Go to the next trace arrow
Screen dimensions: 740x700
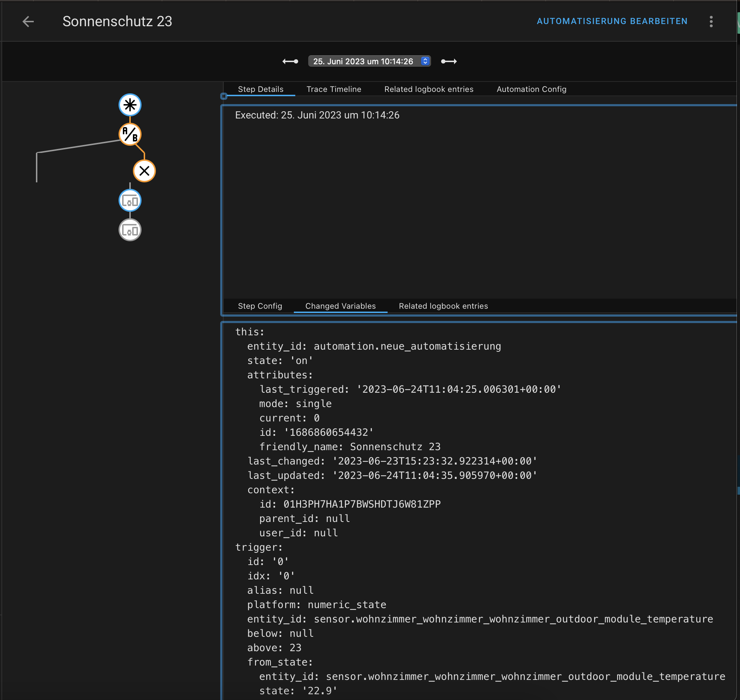pos(449,62)
